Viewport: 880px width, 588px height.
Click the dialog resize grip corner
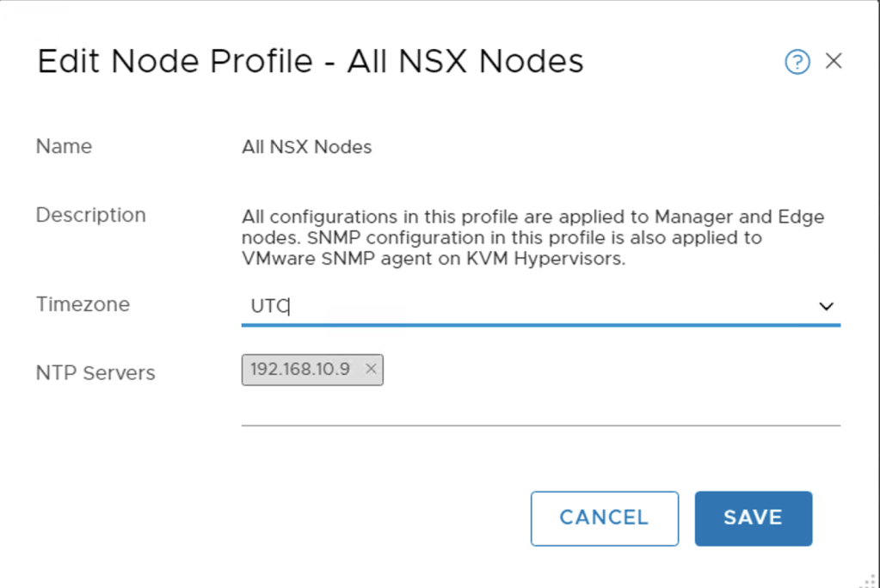(x=872, y=581)
